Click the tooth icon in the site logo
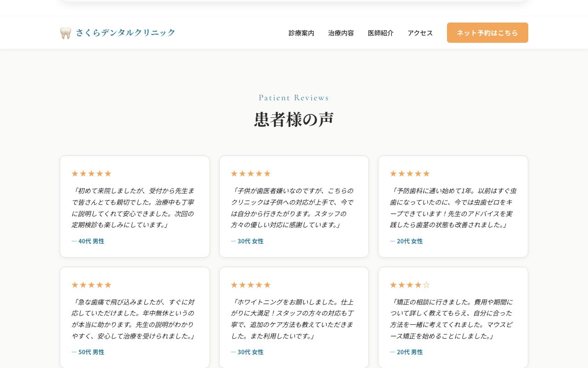This screenshot has width=588, height=368. (x=65, y=32)
